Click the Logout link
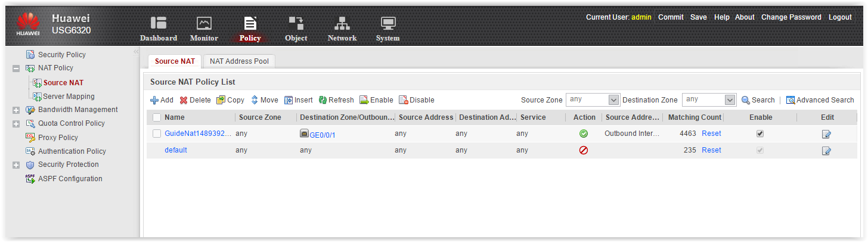The image size is (868, 242). pyautogui.click(x=840, y=17)
